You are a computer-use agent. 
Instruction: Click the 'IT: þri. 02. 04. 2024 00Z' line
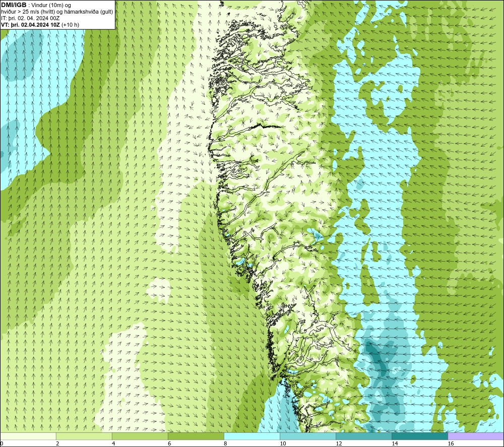30,18
